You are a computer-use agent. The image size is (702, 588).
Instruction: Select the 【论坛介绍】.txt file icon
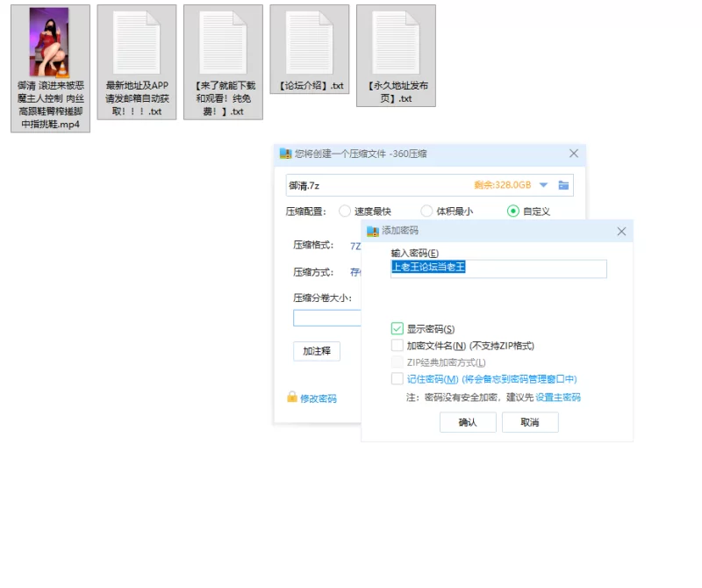click(310, 42)
